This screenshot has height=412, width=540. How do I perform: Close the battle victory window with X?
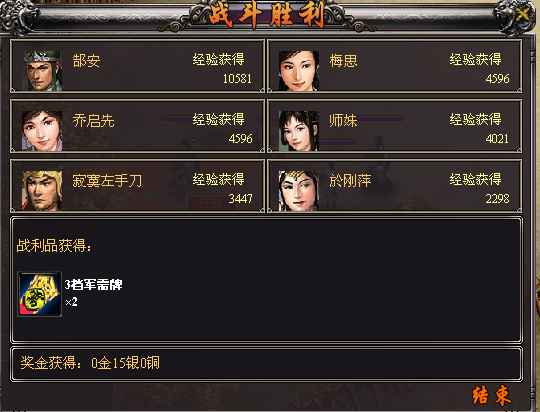point(523,14)
